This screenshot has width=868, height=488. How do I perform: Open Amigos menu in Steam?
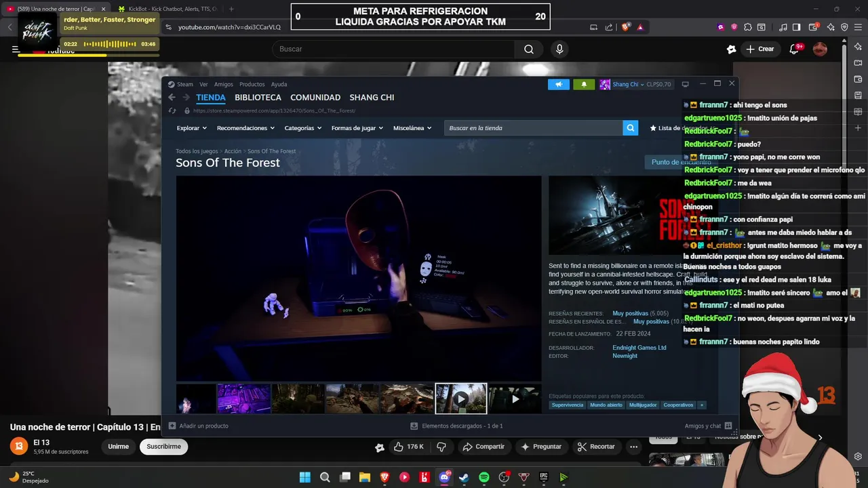224,84
